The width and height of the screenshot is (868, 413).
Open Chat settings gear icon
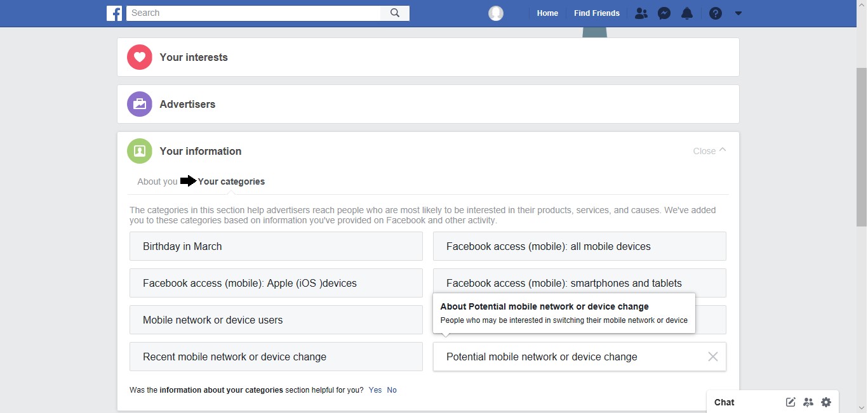click(826, 402)
